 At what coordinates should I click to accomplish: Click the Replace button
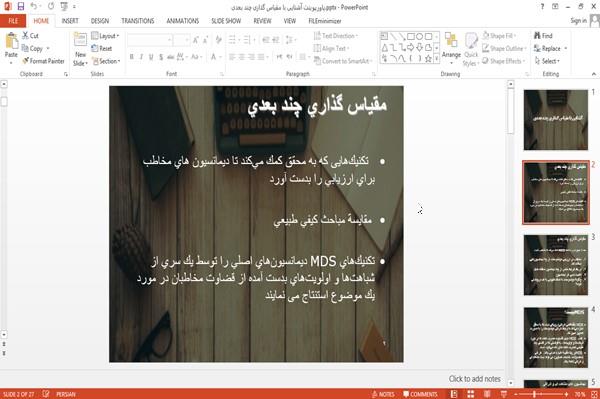click(551, 48)
